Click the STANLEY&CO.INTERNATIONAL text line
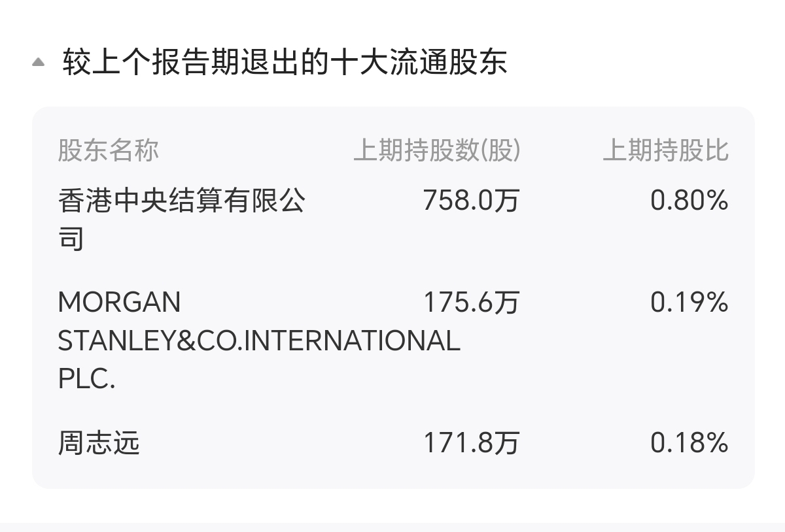The width and height of the screenshot is (785, 532). (x=259, y=341)
